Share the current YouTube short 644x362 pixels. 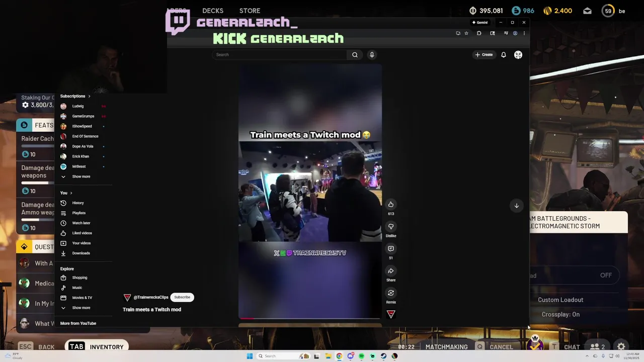tap(390, 270)
